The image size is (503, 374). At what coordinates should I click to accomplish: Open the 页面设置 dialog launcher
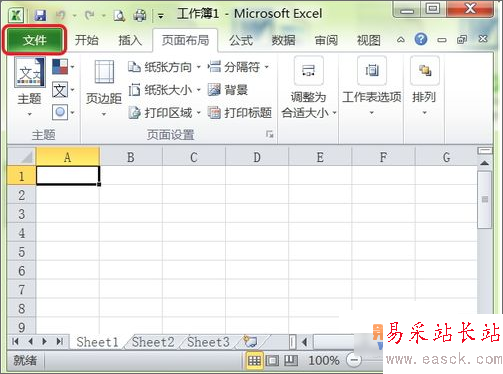[270, 134]
